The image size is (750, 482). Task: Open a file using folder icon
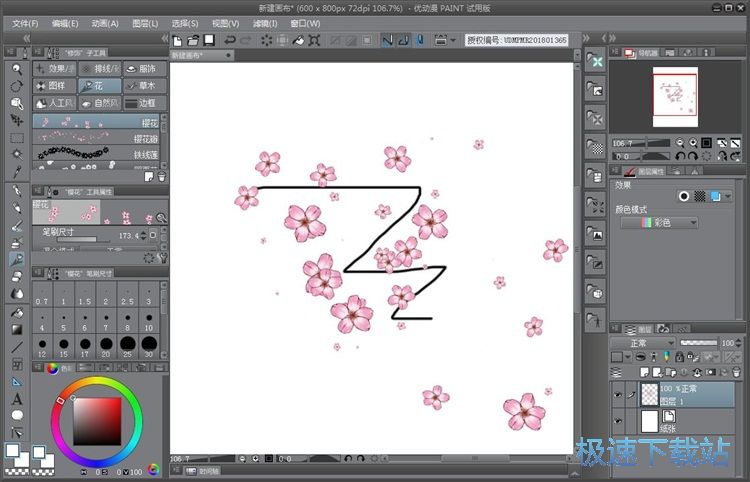point(193,40)
